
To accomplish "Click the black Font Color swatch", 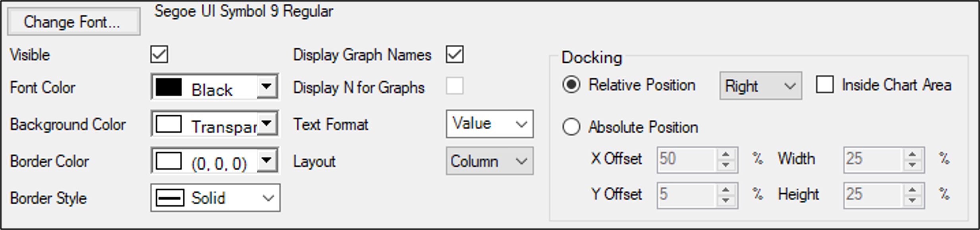I will pos(169,87).
